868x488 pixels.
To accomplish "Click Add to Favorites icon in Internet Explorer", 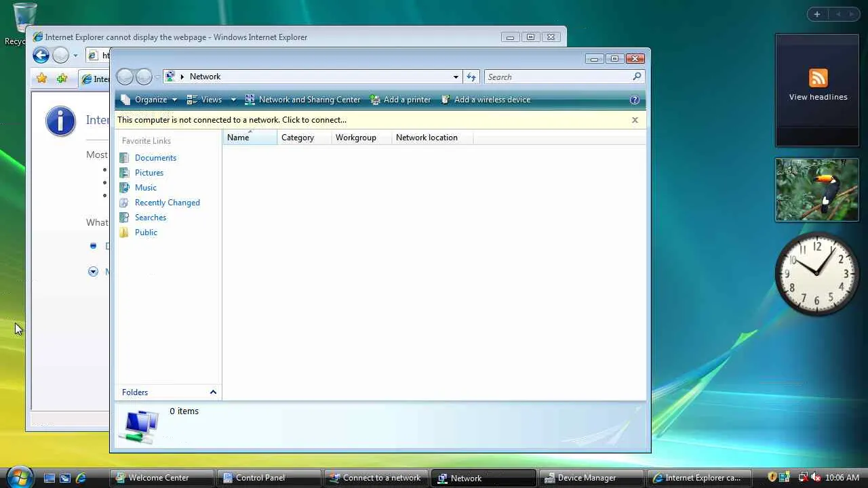I will [62, 79].
